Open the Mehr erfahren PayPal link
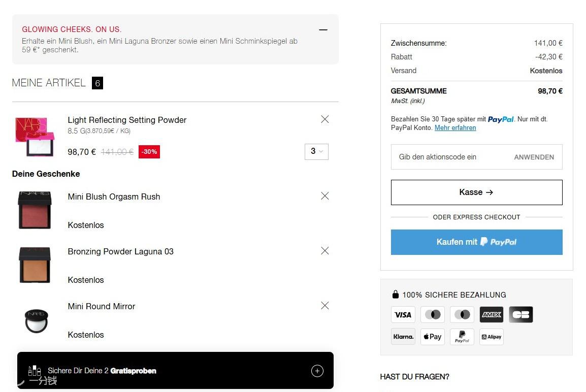This screenshot has height=392, width=586. [x=455, y=128]
